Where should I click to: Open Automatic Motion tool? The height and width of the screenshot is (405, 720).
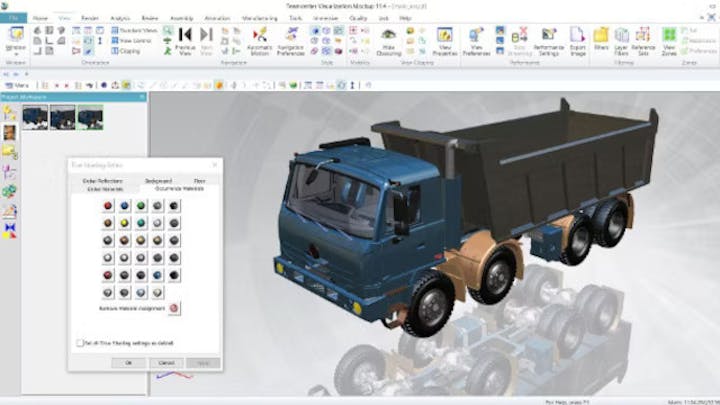pyautogui.click(x=259, y=39)
